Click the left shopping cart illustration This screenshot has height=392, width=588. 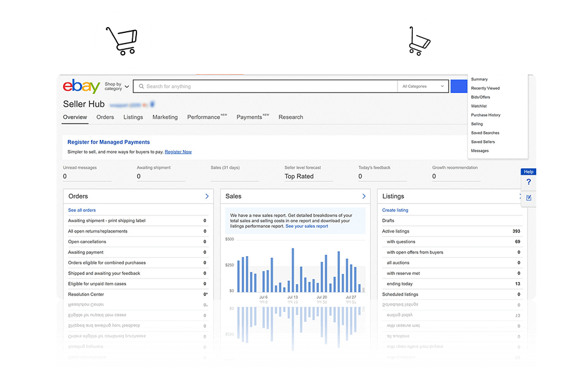click(123, 39)
